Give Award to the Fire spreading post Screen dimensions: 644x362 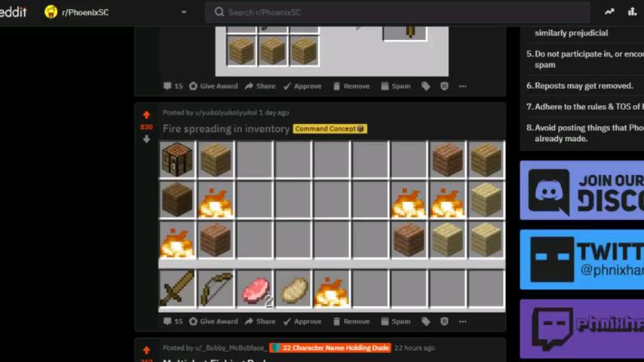(213, 321)
